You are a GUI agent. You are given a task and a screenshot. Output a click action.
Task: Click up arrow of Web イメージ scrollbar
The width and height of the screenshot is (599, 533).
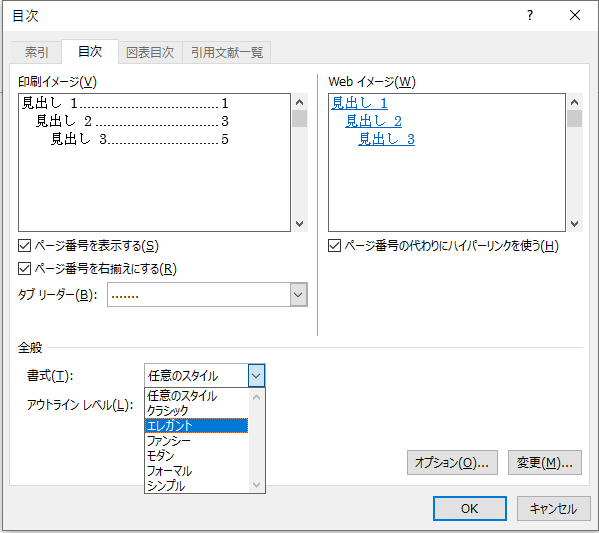(x=575, y=102)
